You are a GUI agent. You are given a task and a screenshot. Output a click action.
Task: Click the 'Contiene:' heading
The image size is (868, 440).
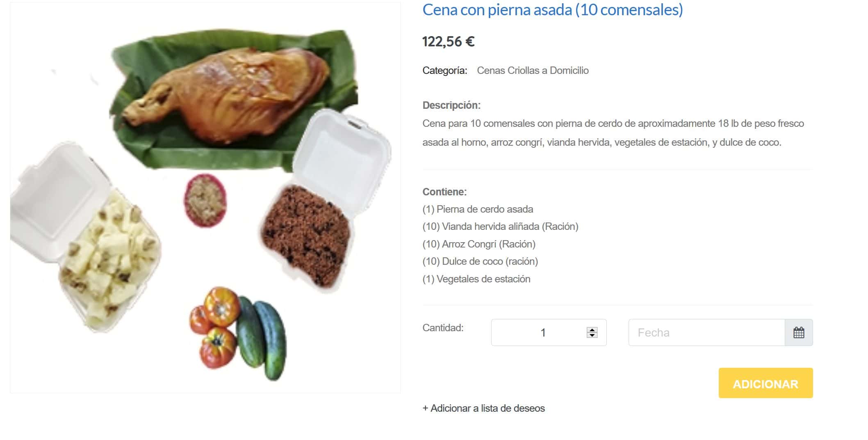pyautogui.click(x=444, y=192)
